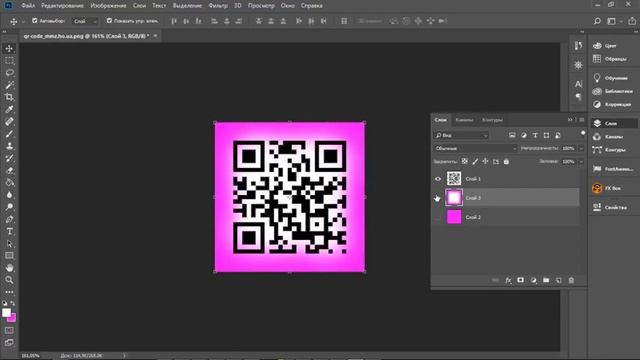Select the Horizontal Type tool

pyautogui.click(x=9, y=231)
